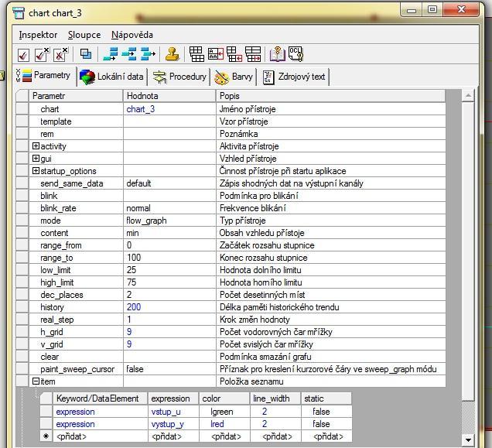Image resolution: width=492 pixels, height=448 pixels.
Task: Click the Keyword/DataElement column header
Action: click(100, 398)
